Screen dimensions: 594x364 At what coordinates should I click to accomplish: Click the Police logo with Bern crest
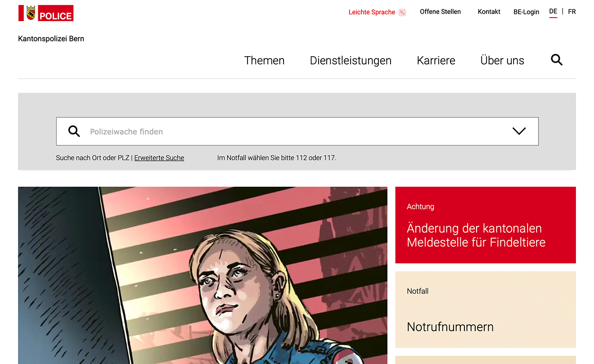click(x=46, y=13)
